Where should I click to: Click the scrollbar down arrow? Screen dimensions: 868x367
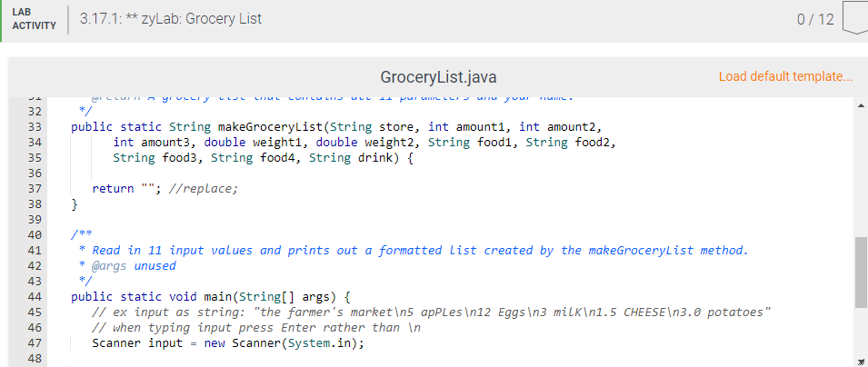tap(862, 361)
